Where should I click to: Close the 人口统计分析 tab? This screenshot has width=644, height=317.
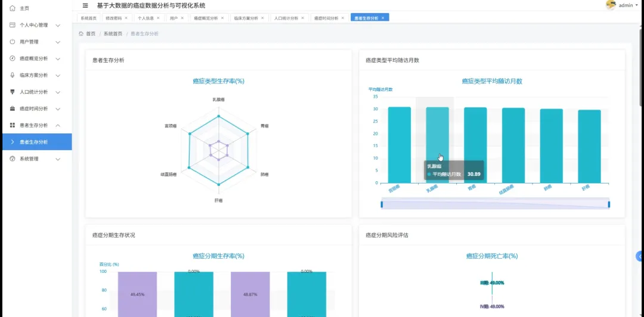(x=303, y=18)
